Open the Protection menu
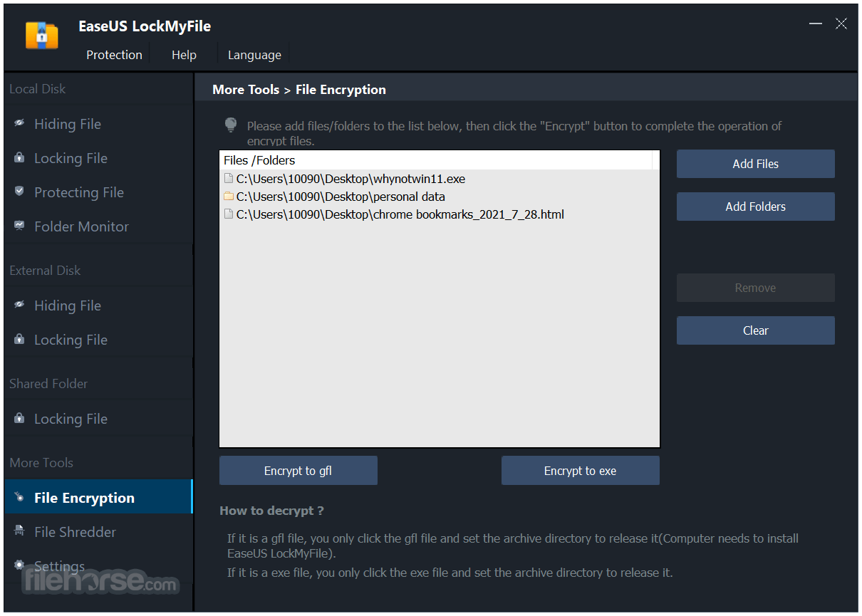 (x=114, y=55)
